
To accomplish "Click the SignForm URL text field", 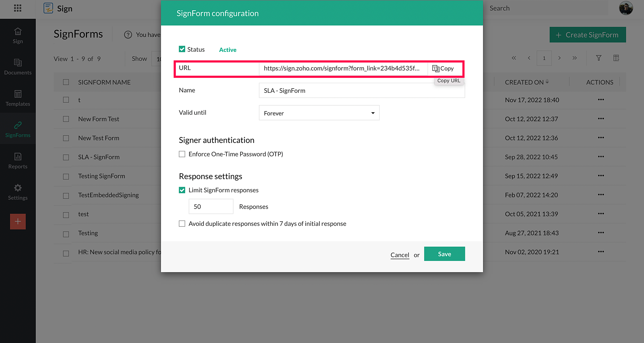I will tap(343, 68).
